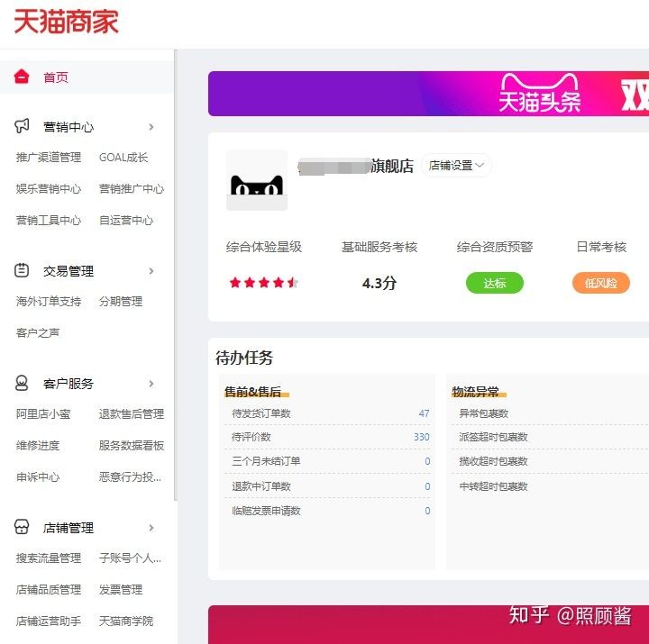Click 异常包裹数 row
Screen dimensions: 649x644
[551, 413]
